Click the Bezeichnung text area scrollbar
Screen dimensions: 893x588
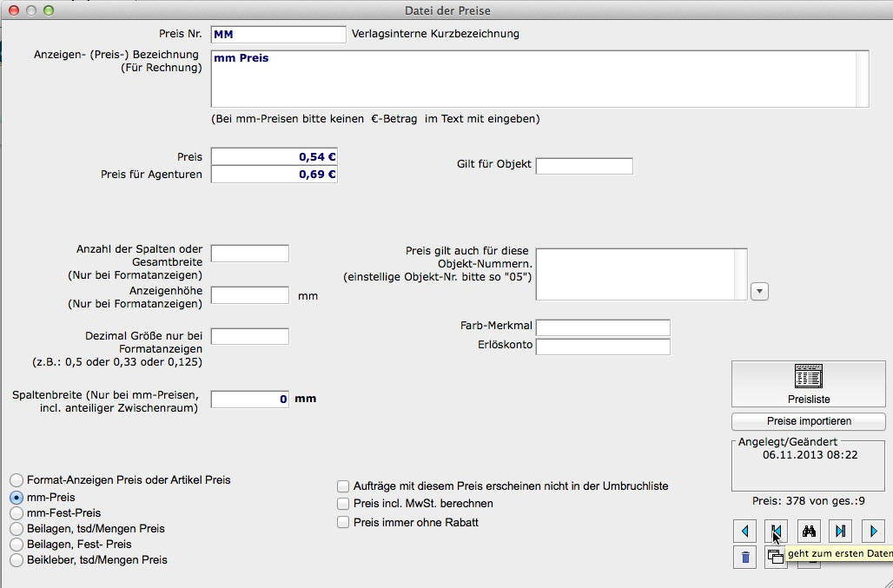click(x=862, y=78)
